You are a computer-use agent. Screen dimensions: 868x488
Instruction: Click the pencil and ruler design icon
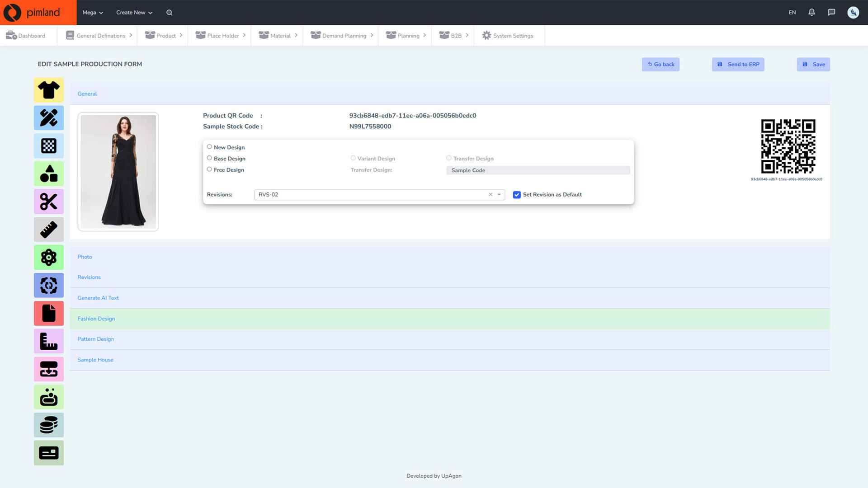(x=49, y=118)
